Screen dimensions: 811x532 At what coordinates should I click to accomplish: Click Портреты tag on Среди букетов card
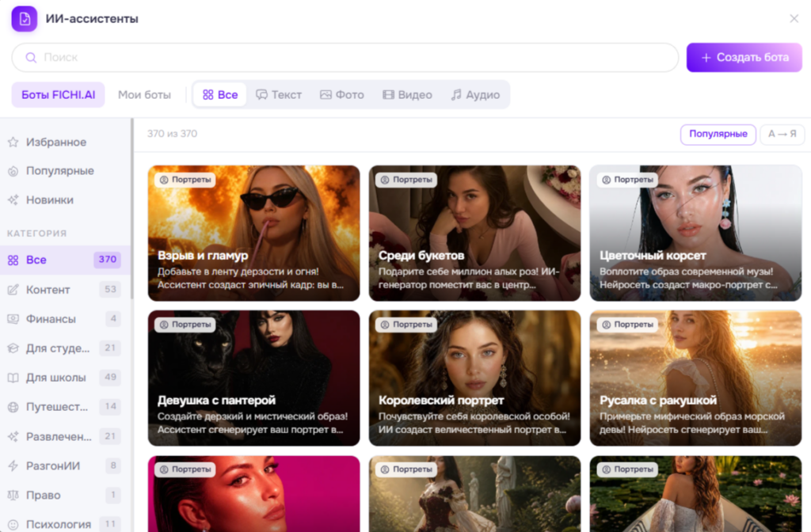tap(406, 180)
